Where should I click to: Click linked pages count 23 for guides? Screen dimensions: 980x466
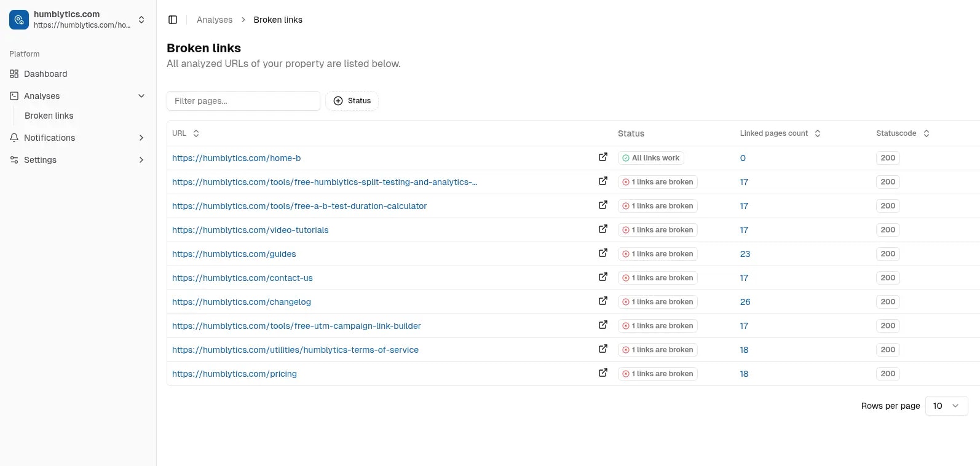[745, 254]
